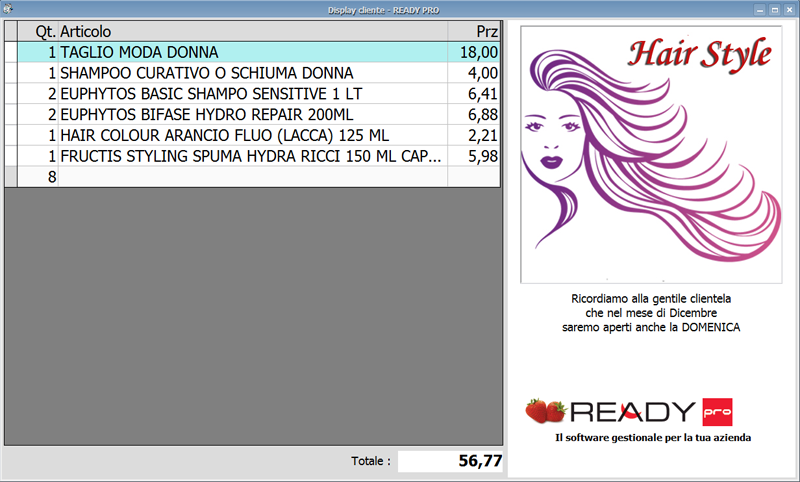Click the price 6,88 cell
This screenshot has height=482, width=800.
(474, 115)
